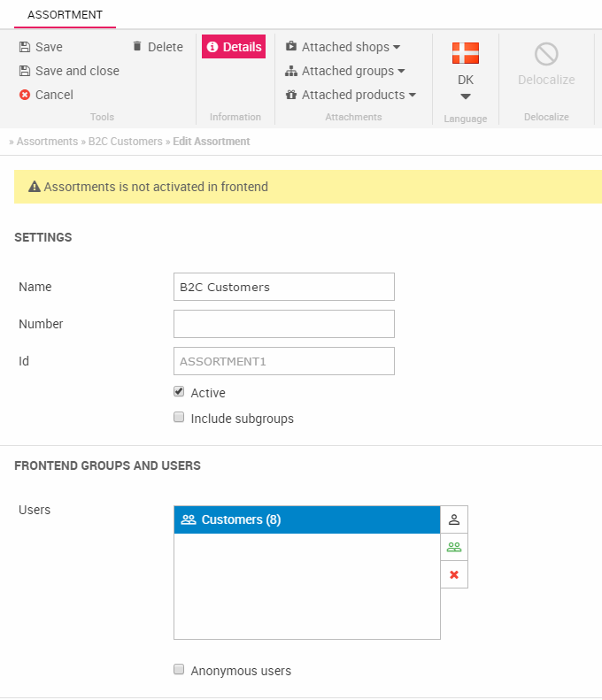602x700 pixels.
Task: Click the Delocalize icon
Action: click(x=546, y=55)
